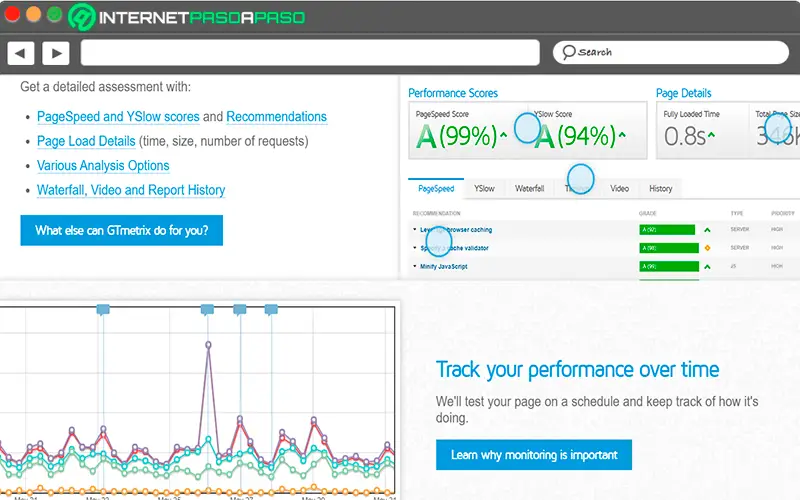Click the magnifier icon in the Search box

tap(568, 52)
